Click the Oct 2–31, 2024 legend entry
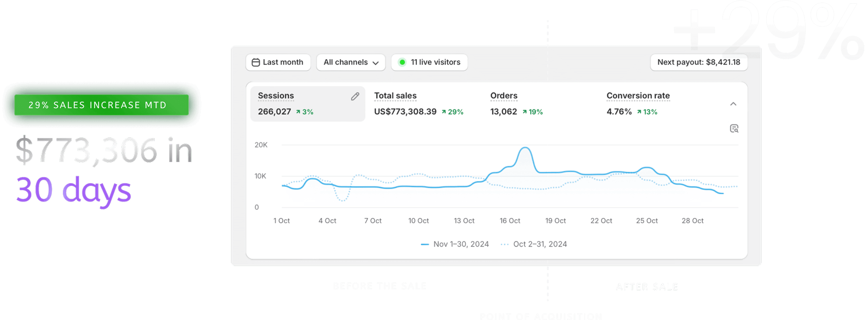The height and width of the screenshot is (320, 868). [x=534, y=244]
